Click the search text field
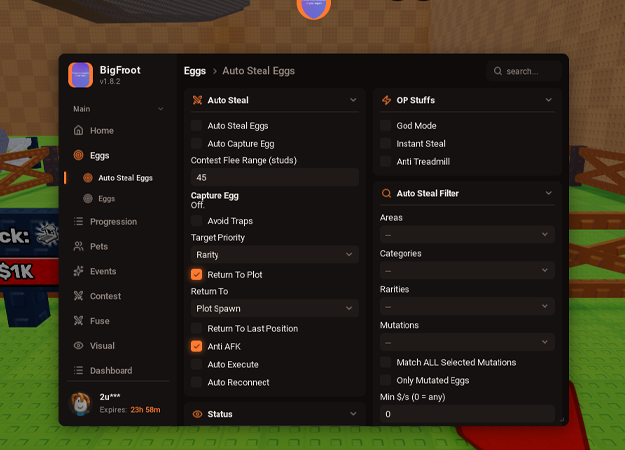The height and width of the screenshot is (450, 625). (x=524, y=71)
